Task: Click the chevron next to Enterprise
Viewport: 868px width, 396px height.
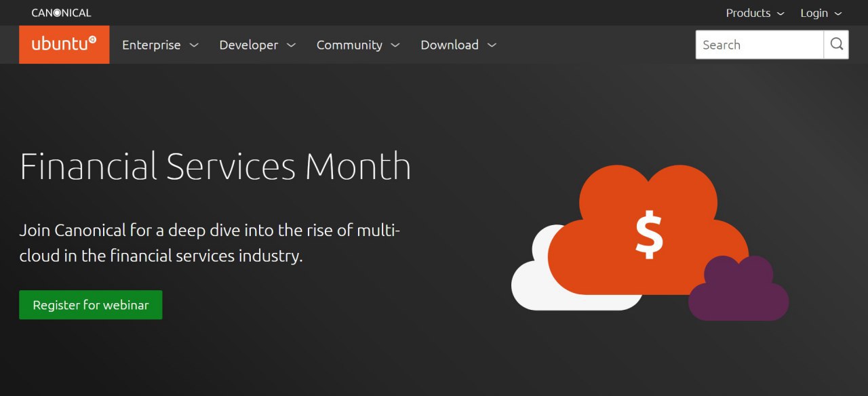Action: [194, 45]
